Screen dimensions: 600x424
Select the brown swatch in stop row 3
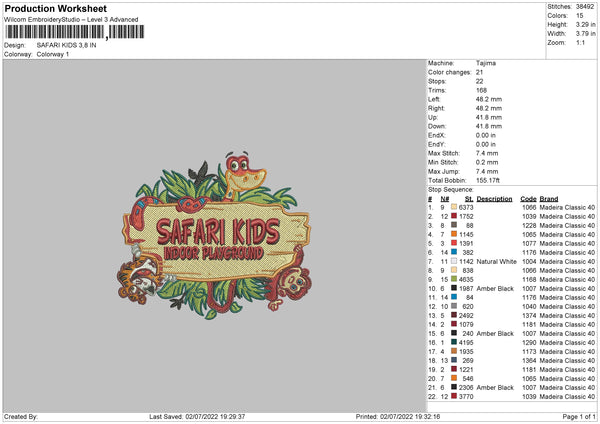click(454, 225)
